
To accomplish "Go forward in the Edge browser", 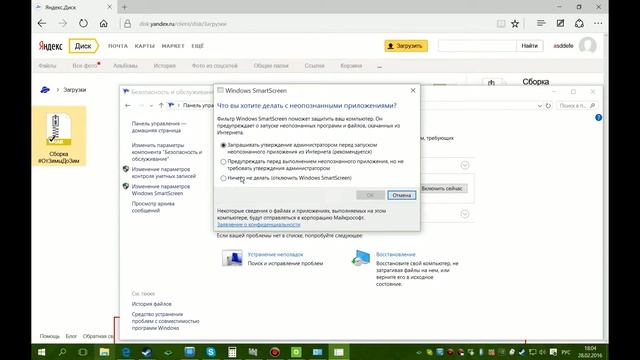I will pos(62,24).
